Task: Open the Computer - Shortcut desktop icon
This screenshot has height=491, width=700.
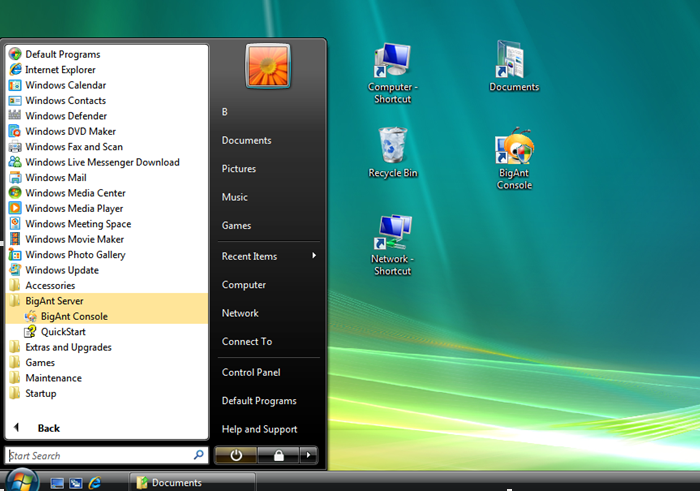Action: (x=392, y=74)
